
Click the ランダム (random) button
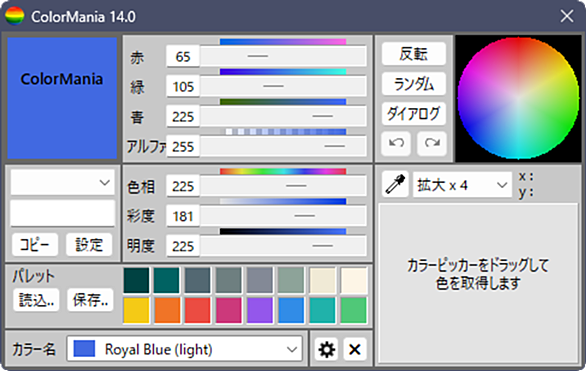pos(414,84)
